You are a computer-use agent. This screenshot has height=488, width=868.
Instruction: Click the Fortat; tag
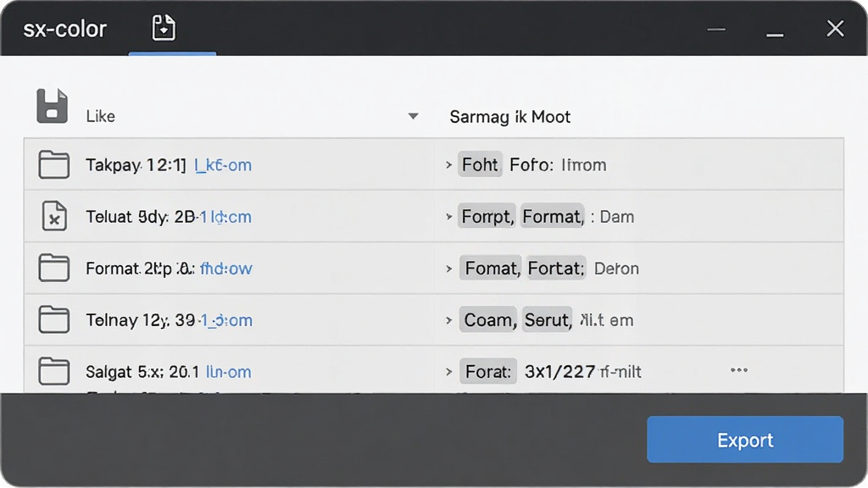pyautogui.click(x=556, y=269)
